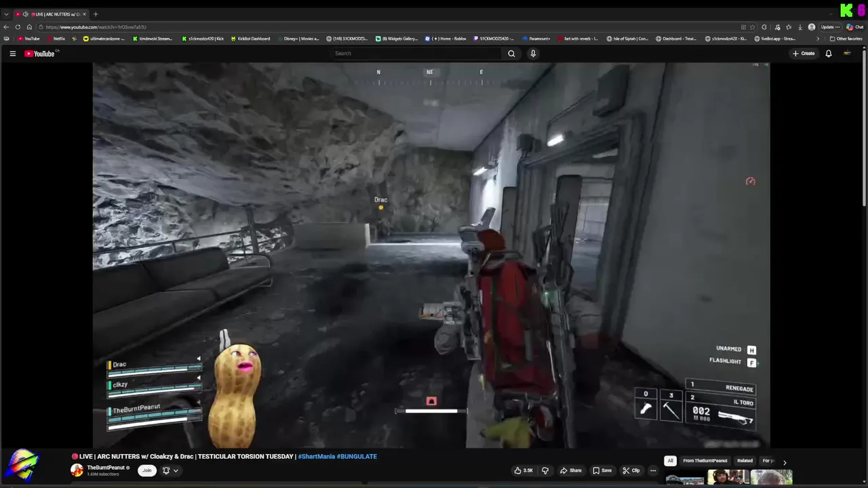Open browser downloads icon
This screenshot has height=488, width=868.
pos(800,27)
